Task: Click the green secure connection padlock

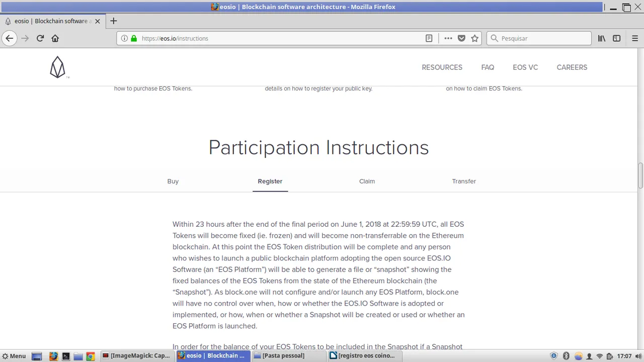Action: [134, 38]
